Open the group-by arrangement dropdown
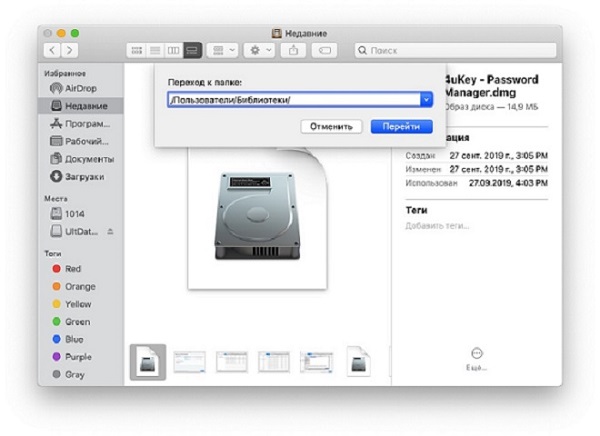The height and width of the screenshot is (436, 600). [x=223, y=50]
